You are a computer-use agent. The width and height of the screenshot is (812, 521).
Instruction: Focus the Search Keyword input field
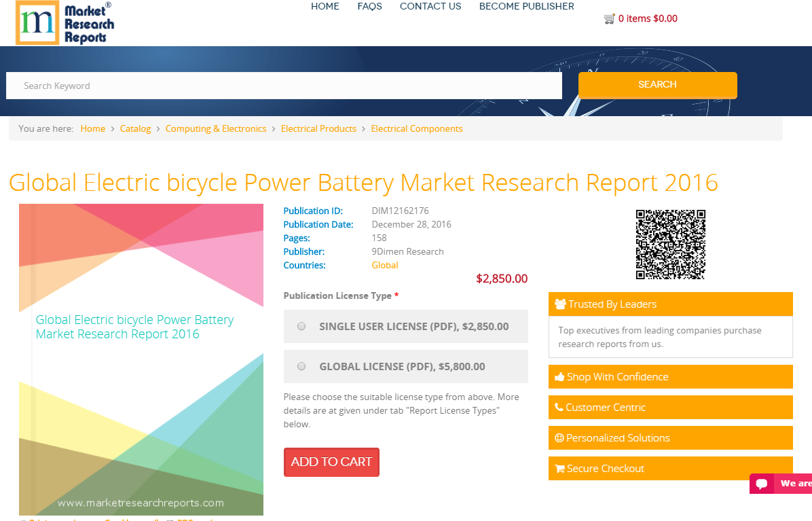pos(284,86)
